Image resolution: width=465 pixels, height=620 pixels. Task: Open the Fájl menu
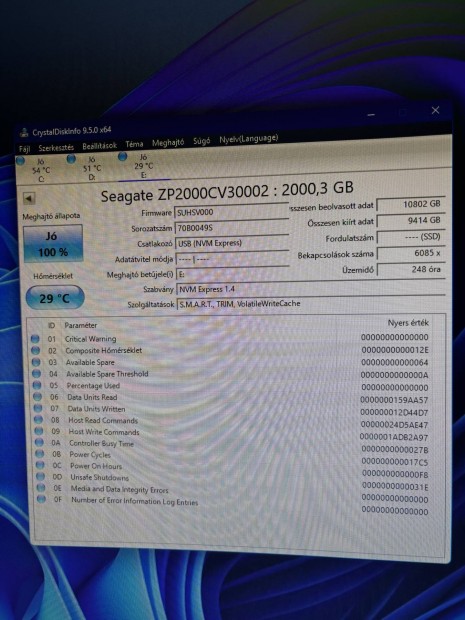(x=24, y=149)
